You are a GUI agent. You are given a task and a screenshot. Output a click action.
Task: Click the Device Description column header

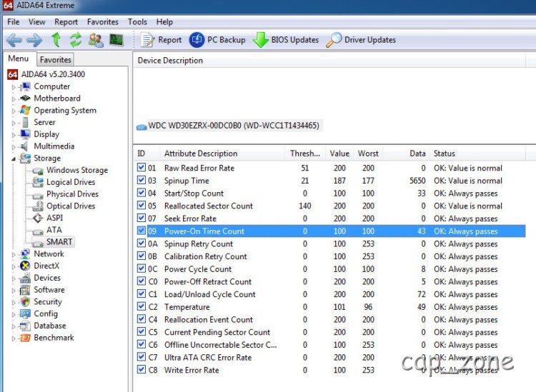[329, 61]
